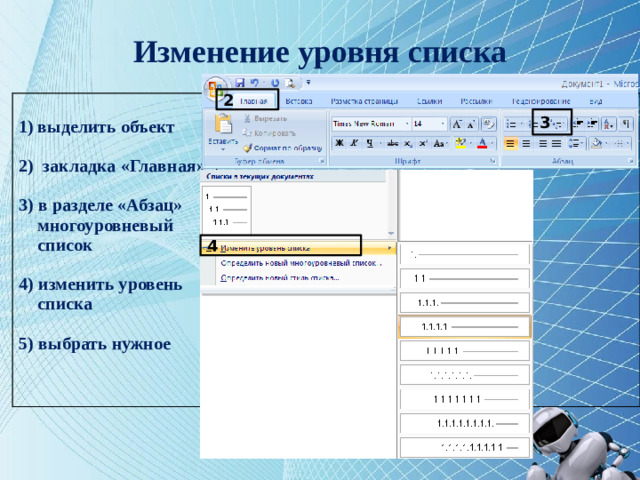The height and width of the screenshot is (480, 640).
Task: Save the document from Quick Access toolbar
Action: click(240, 83)
